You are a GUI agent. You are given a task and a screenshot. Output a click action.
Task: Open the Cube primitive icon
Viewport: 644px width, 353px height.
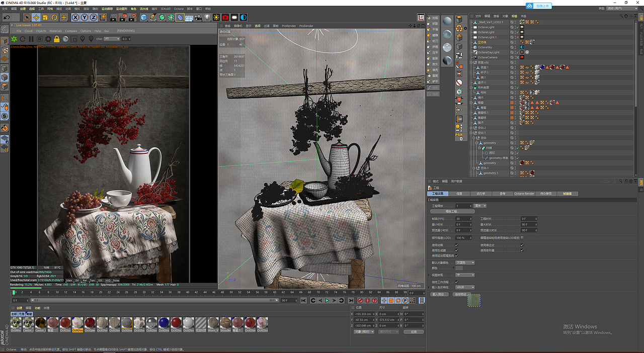click(144, 18)
